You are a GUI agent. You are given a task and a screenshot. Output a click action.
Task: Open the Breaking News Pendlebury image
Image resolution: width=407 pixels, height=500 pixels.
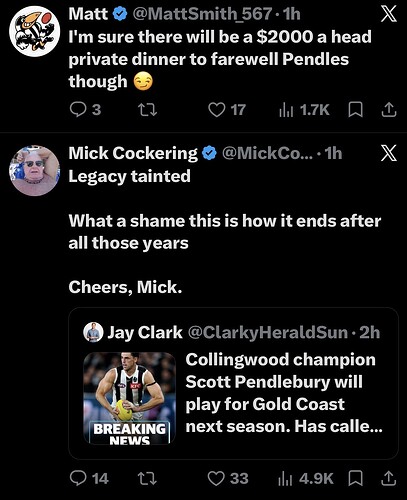click(x=130, y=398)
